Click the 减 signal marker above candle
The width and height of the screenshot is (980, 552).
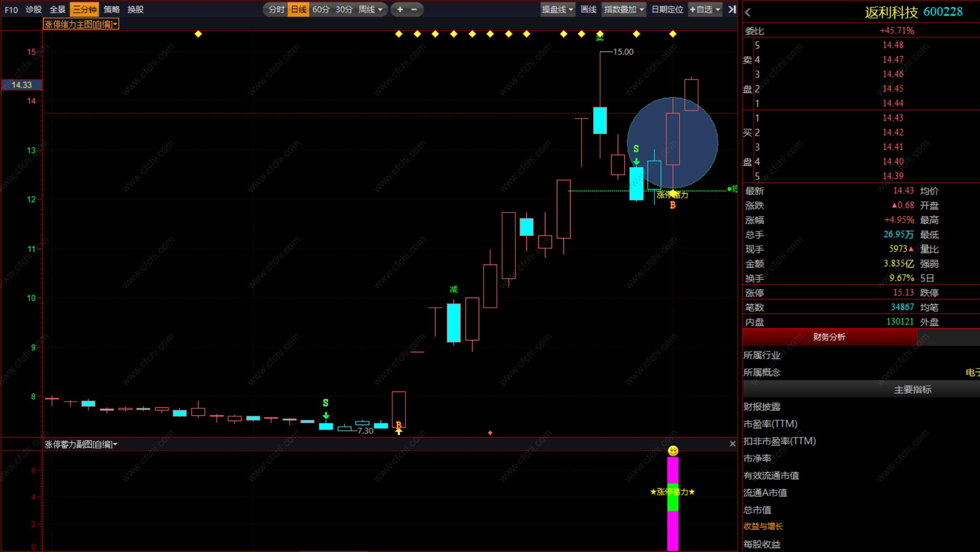tap(454, 289)
